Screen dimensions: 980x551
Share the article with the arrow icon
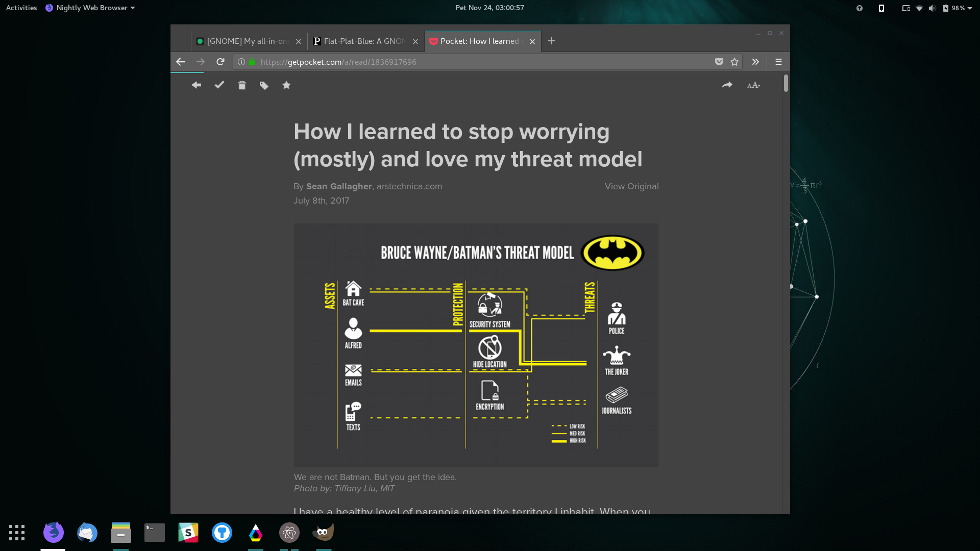click(x=727, y=85)
